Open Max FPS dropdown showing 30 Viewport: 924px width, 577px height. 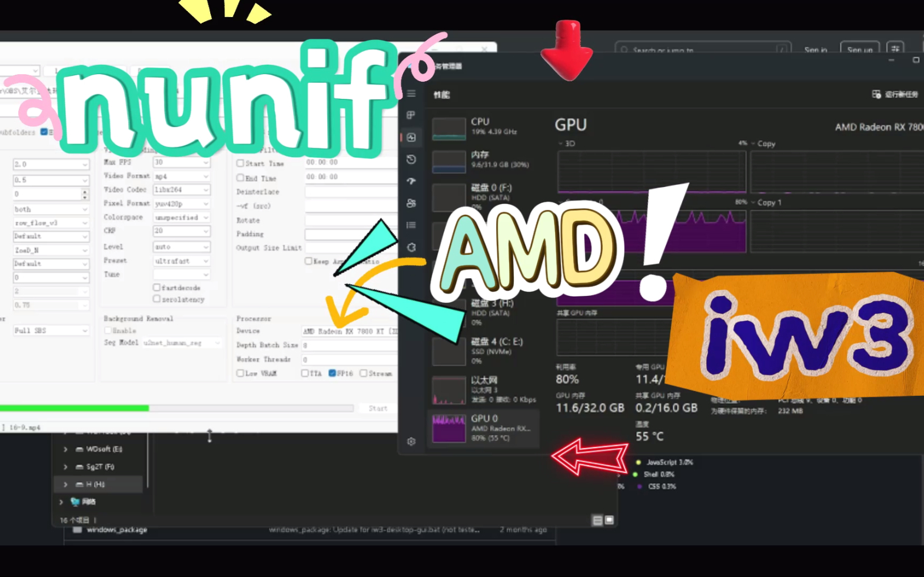click(x=181, y=162)
